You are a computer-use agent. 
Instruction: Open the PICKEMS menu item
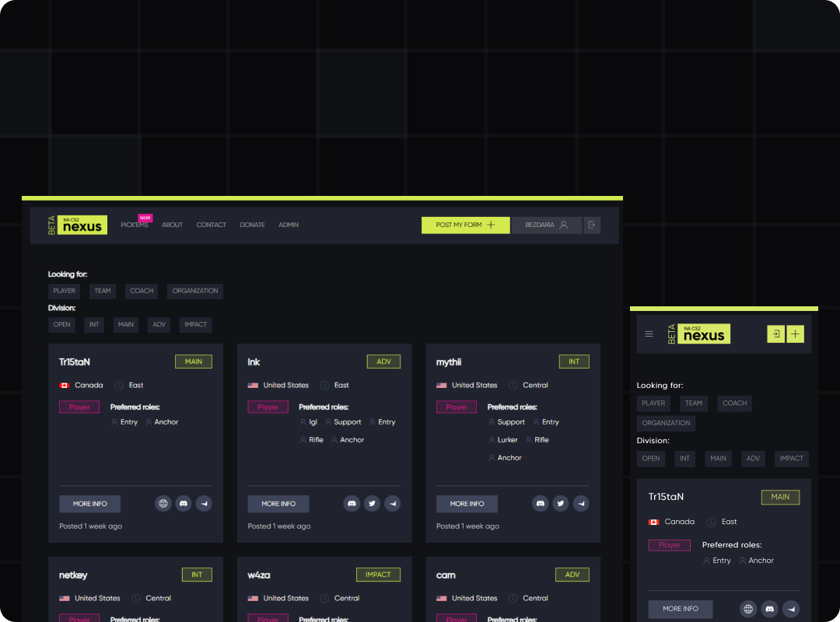134,225
